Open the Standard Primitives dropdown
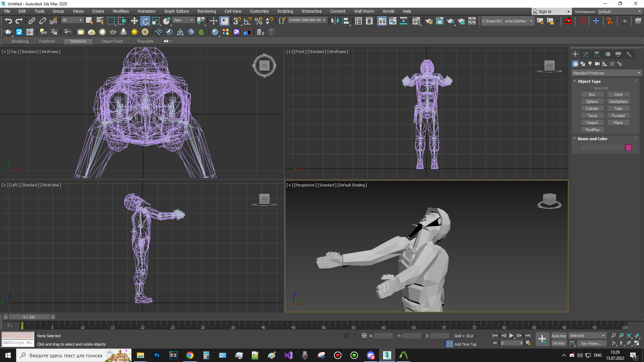The height and width of the screenshot is (362, 644). coord(606,73)
